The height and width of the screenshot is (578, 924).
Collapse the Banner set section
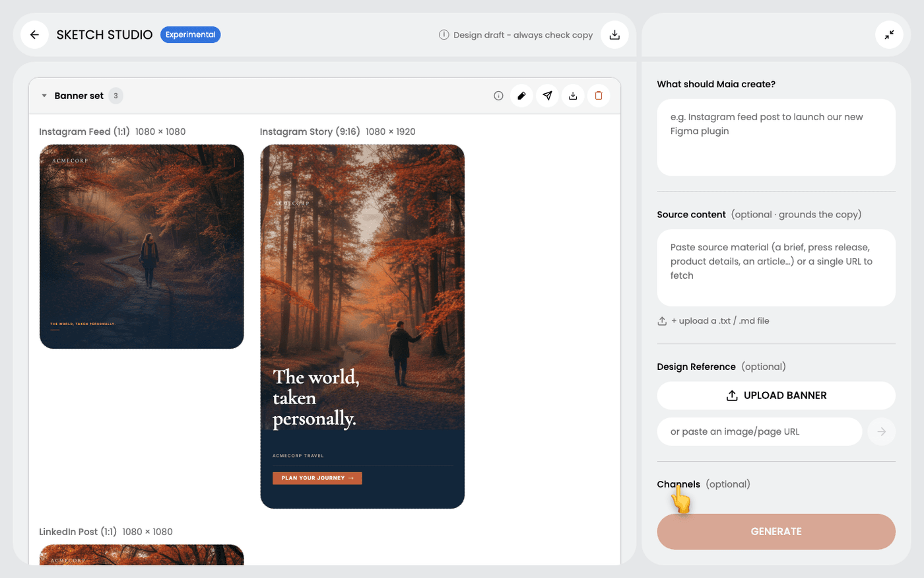click(44, 96)
